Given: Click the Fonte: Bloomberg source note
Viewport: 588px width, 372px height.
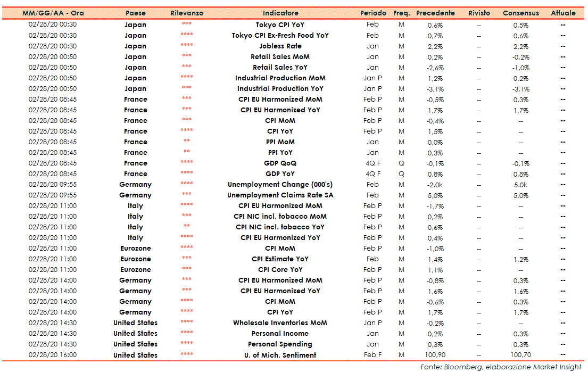Looking at the screenshot, I should [x=501, y=367].
